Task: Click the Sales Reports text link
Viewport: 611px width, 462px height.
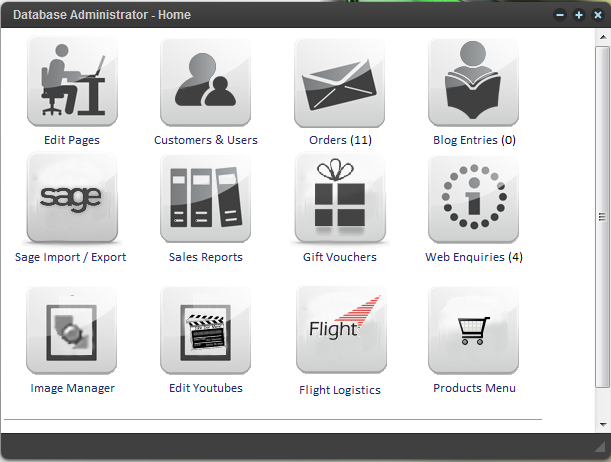Action: click(x=206, y=257)
